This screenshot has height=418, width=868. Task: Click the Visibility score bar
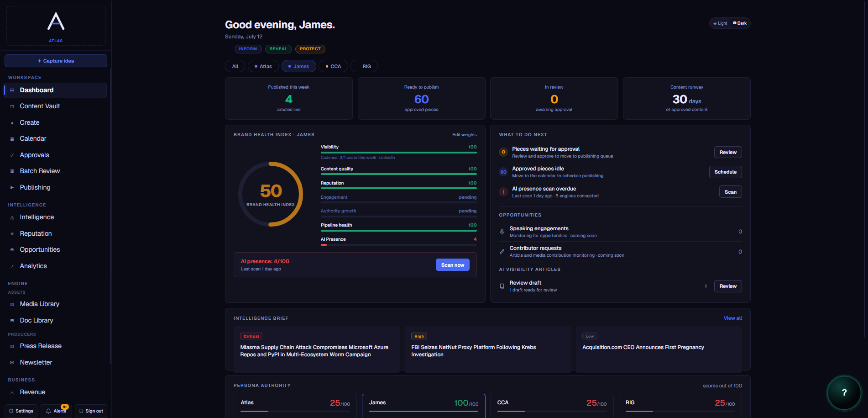pos(399,153)
